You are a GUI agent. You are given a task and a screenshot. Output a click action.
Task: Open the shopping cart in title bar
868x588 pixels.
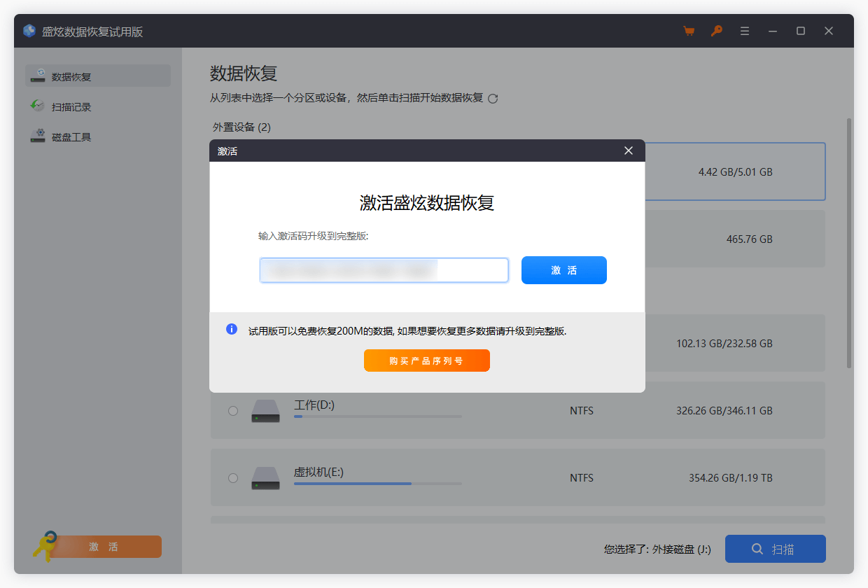tap(689, 31)
